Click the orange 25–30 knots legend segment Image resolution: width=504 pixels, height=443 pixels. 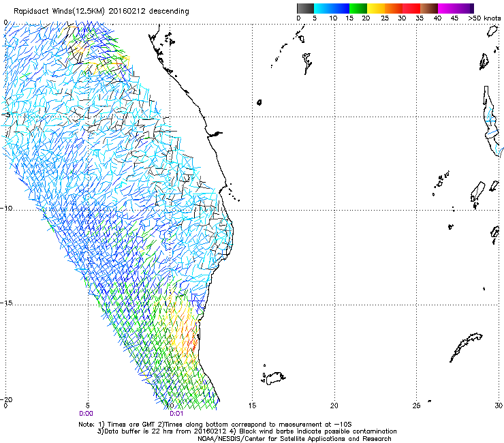pyautogui.click(x=394, y=8)
